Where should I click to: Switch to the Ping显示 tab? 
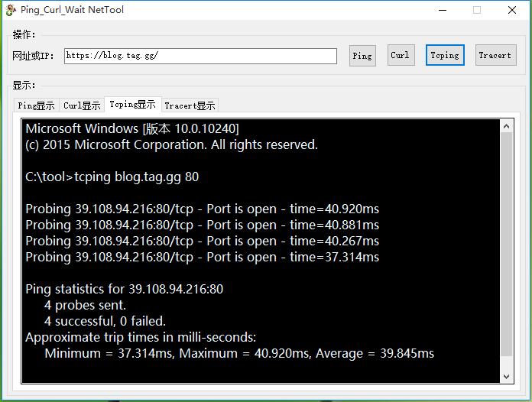click(x=36, y=105)
